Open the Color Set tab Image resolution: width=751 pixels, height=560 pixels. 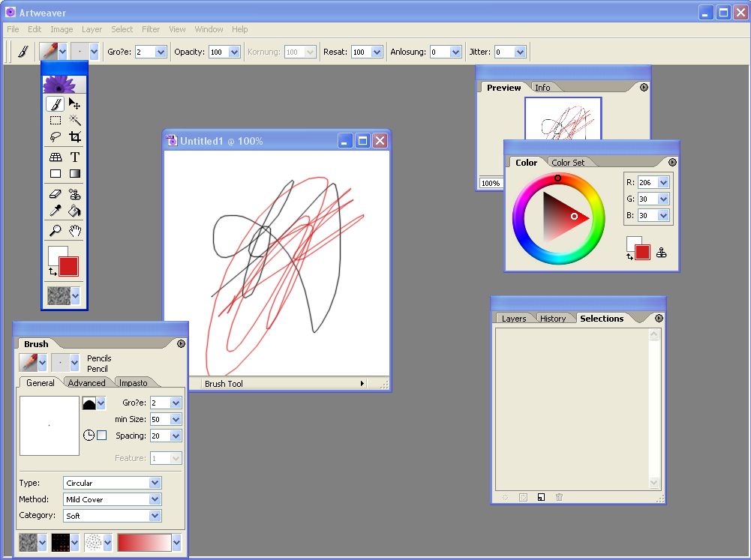point(568,163)
